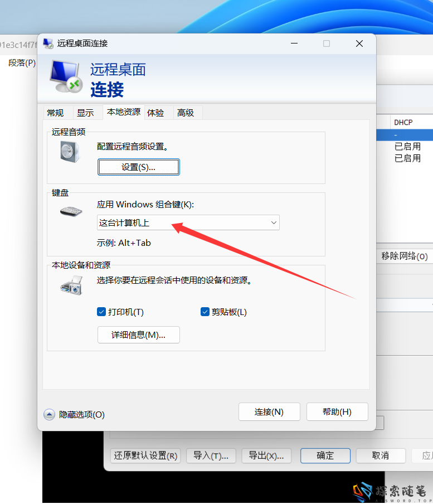Image resolution: width=433 pixels, height=504 pixels.
Task: Open the 体验 tab
Action: click(155, 113)
